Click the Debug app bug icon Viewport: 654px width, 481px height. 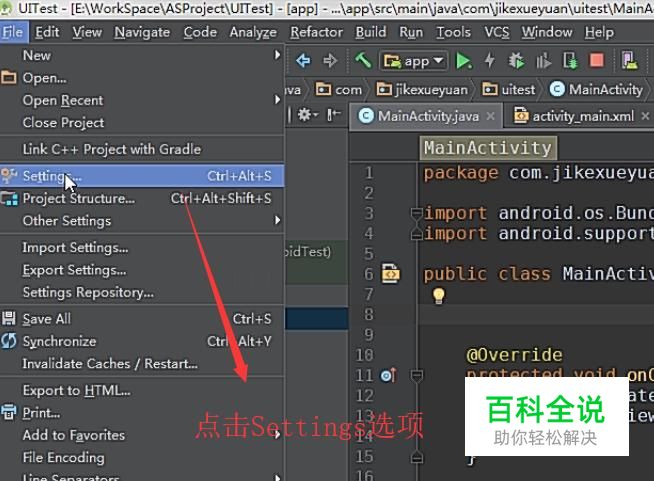pos(516,61)
